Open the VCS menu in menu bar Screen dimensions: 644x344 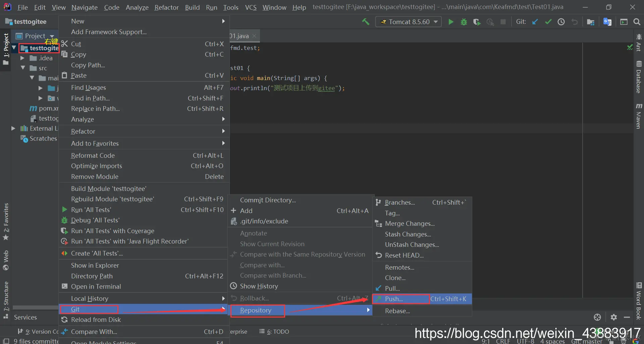coord(251,7)
